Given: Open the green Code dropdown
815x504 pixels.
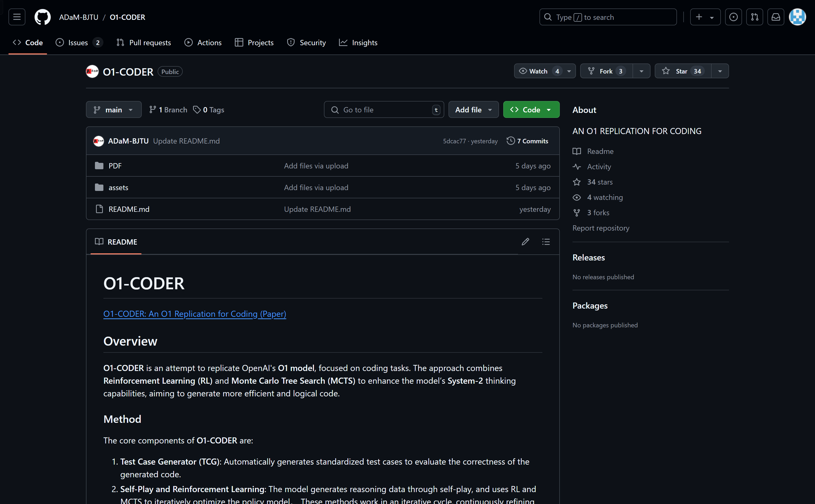Looking at the screenshot, I should coord(531,110).
